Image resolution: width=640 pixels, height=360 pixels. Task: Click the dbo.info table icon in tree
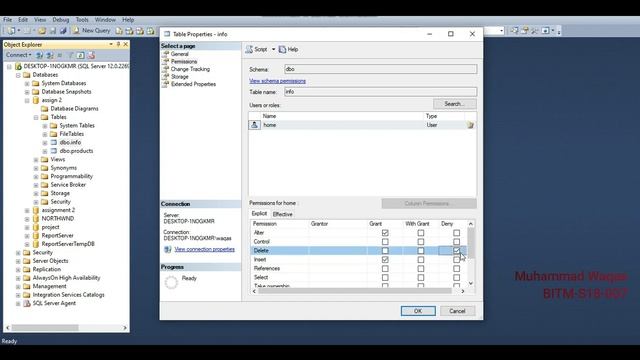[53, 142]
